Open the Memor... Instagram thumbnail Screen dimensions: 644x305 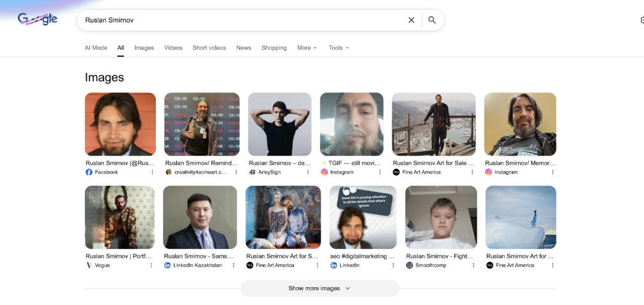tap(520, 124)
